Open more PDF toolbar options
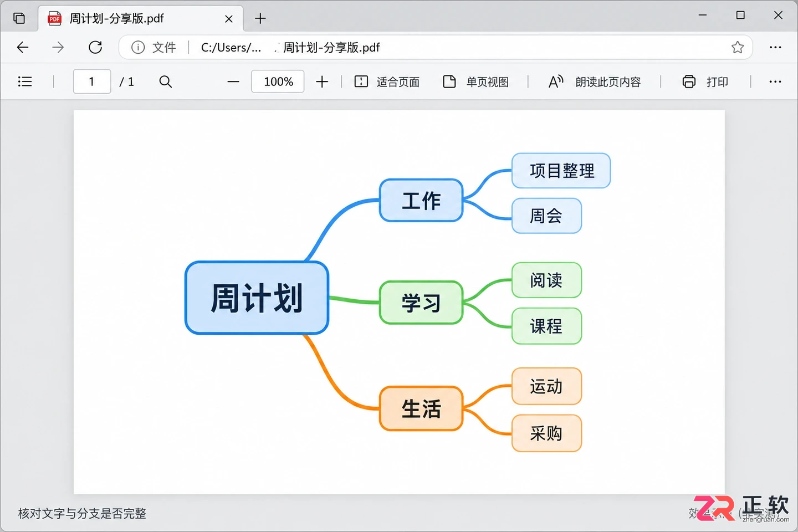The image size is (798, 532). [775, 82]
